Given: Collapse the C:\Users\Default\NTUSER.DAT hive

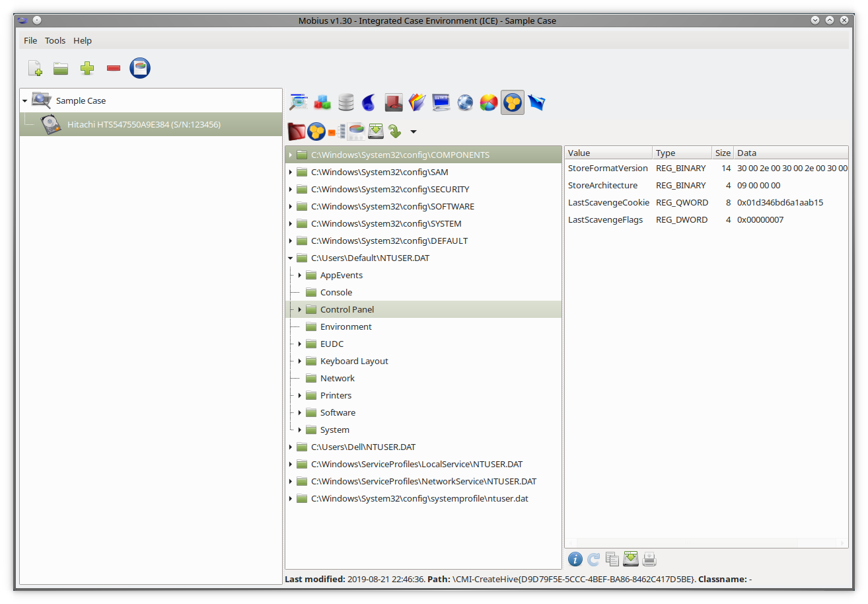Looking at the screenshot, I should click(291, 258).
